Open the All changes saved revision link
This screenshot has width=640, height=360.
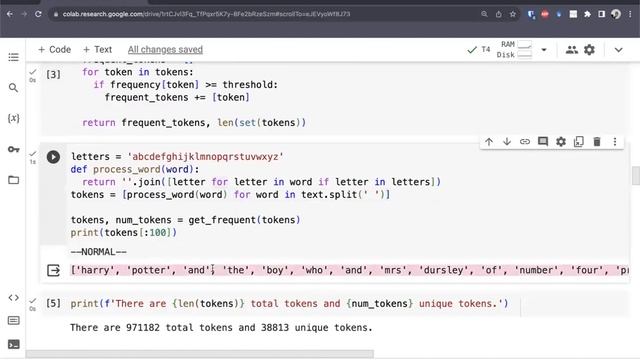(x=165, y=49)
